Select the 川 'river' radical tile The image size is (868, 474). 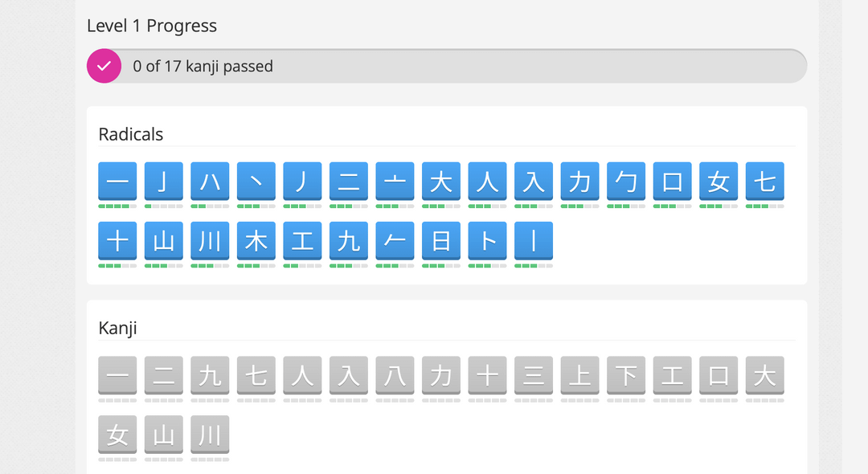click(210, 240)
